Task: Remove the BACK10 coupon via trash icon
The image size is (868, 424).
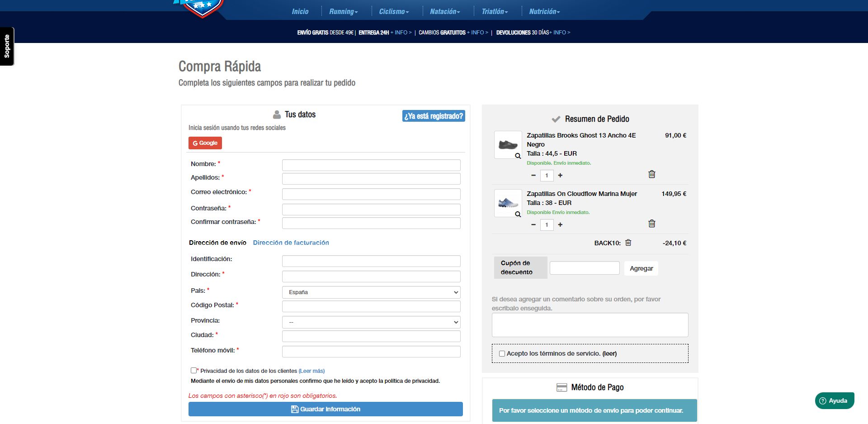Action: pos(628,243)
